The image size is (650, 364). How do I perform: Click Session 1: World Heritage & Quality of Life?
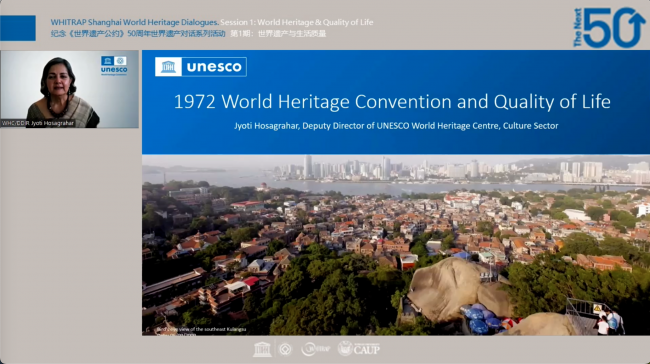click(297, 22)
